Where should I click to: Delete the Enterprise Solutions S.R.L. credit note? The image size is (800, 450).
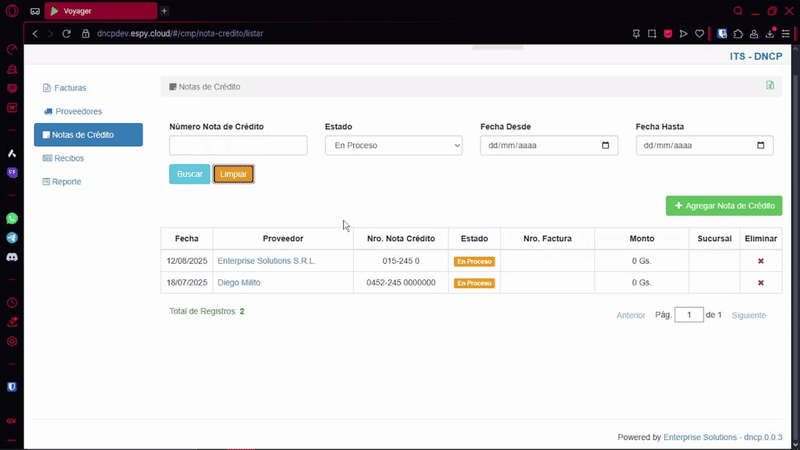tap(760, 261)
